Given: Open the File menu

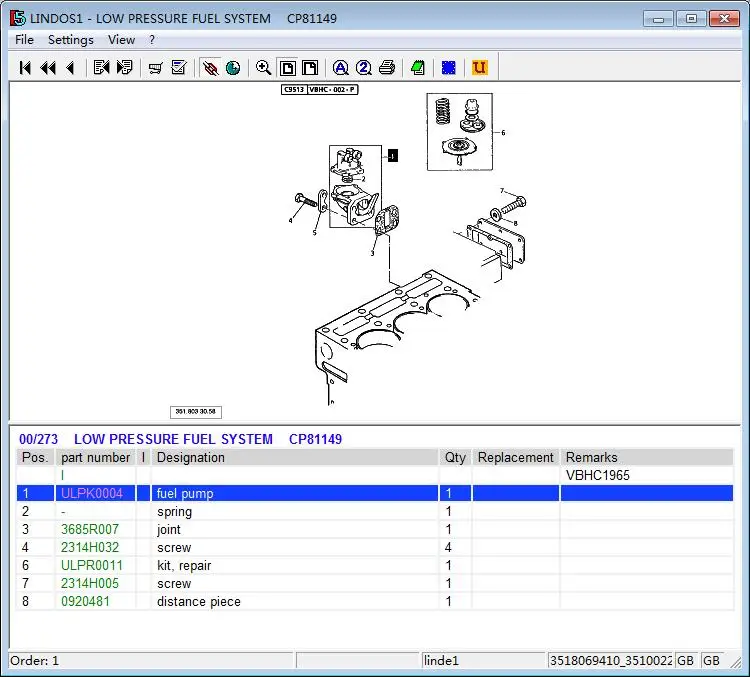Looking at the screenshot, I should coord(24,40).
